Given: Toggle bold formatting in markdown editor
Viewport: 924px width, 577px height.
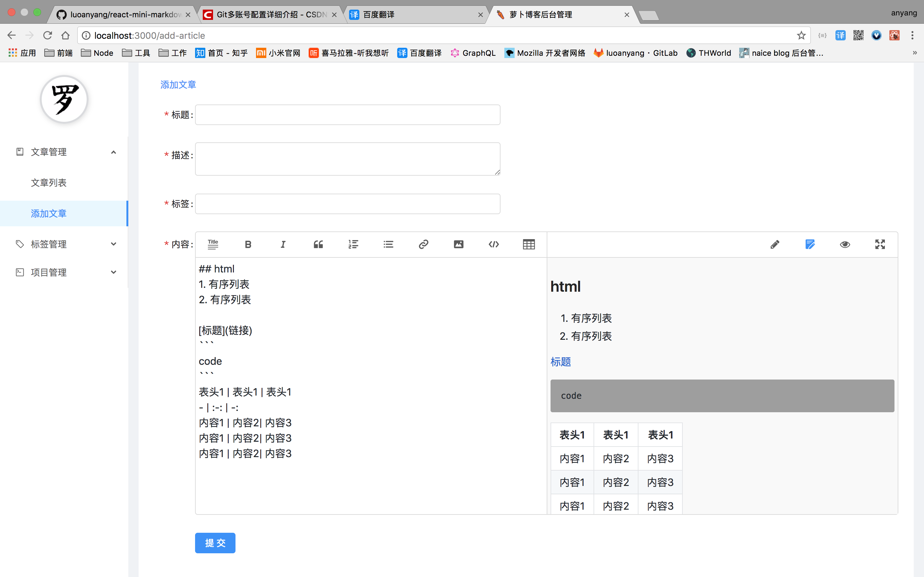Looking at the screenshot, I should point(248,244).
